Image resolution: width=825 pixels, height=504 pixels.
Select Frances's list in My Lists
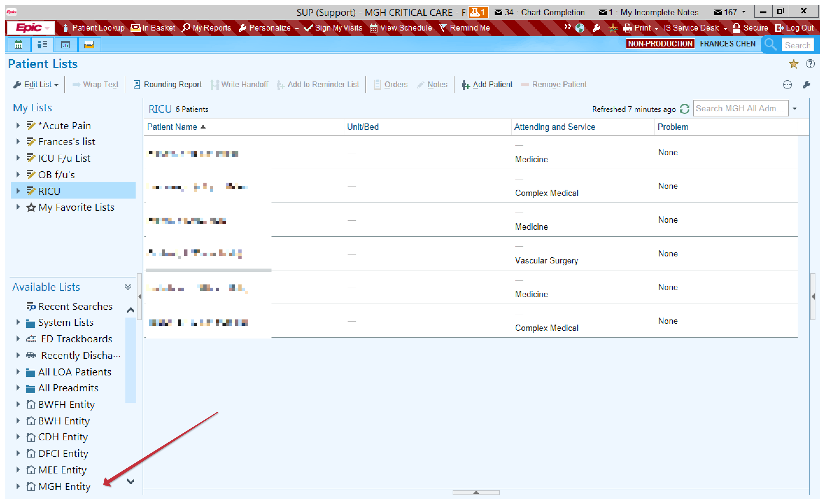pos(66,142)
